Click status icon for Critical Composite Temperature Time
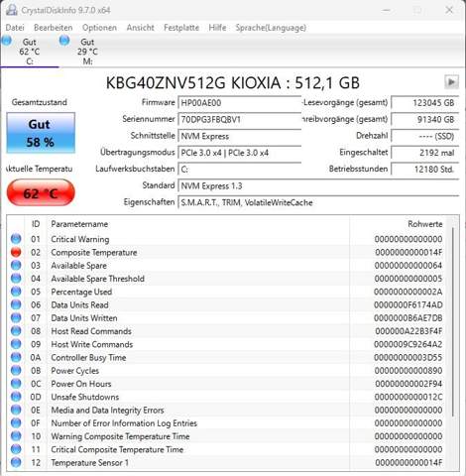The width and height of the screenshot is (466, 476). point(16,449)
